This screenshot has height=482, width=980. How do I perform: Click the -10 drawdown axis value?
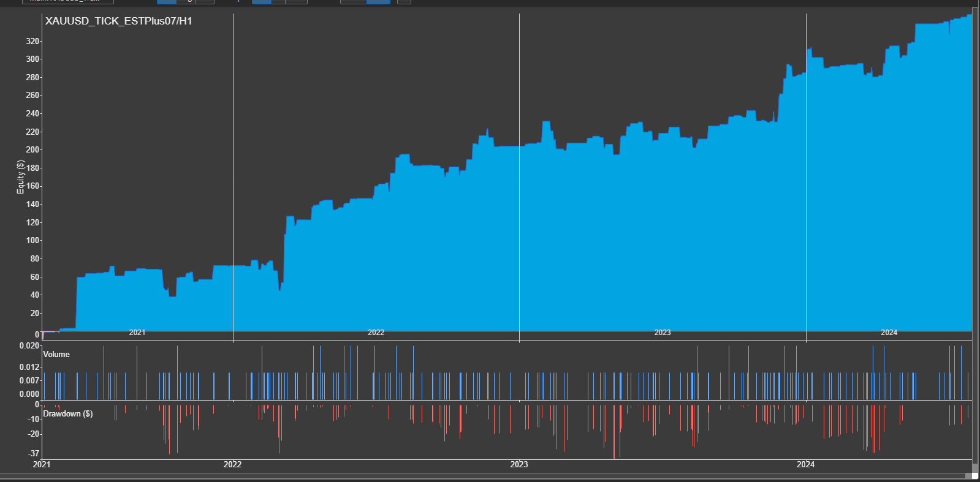(33, 419)
